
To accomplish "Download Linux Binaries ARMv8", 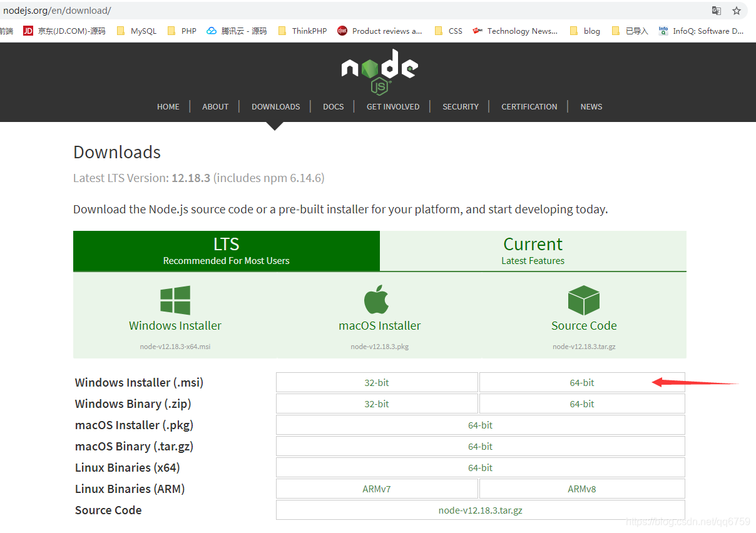I will tap(582, 489).
